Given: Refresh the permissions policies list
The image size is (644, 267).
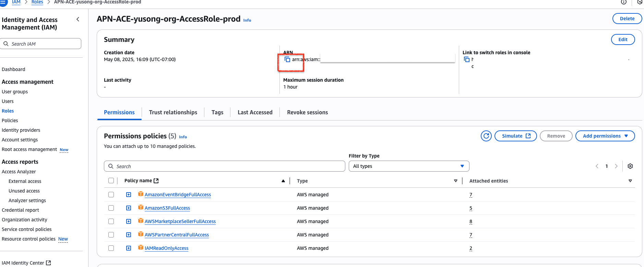Looking at the screenshot, I should coord(486,136).
